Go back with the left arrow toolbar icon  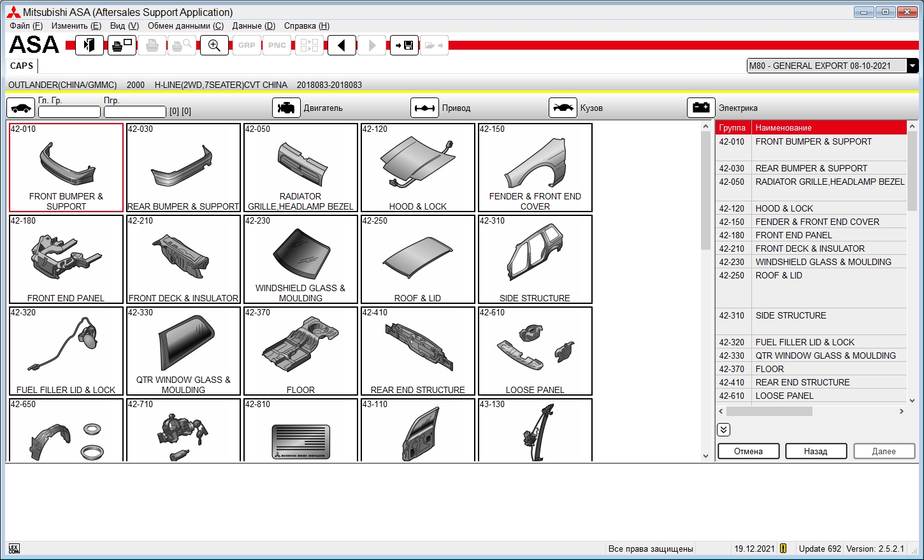(342, 45)
